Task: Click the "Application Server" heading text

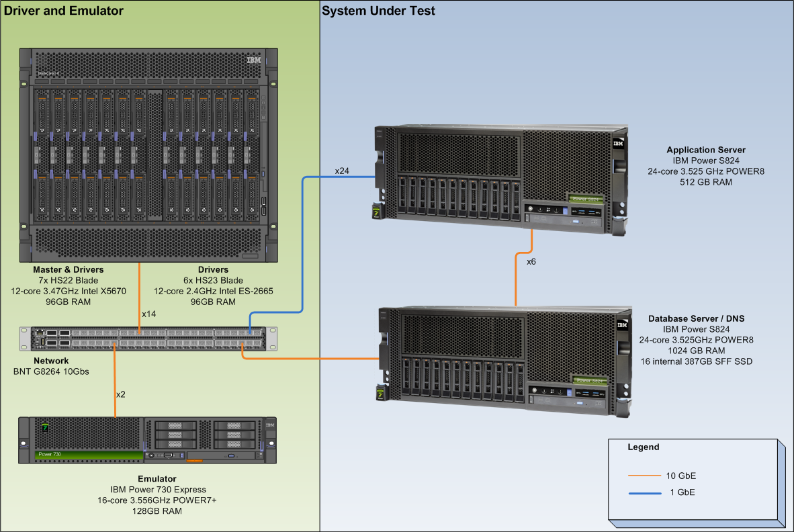Action: [705, 150]
